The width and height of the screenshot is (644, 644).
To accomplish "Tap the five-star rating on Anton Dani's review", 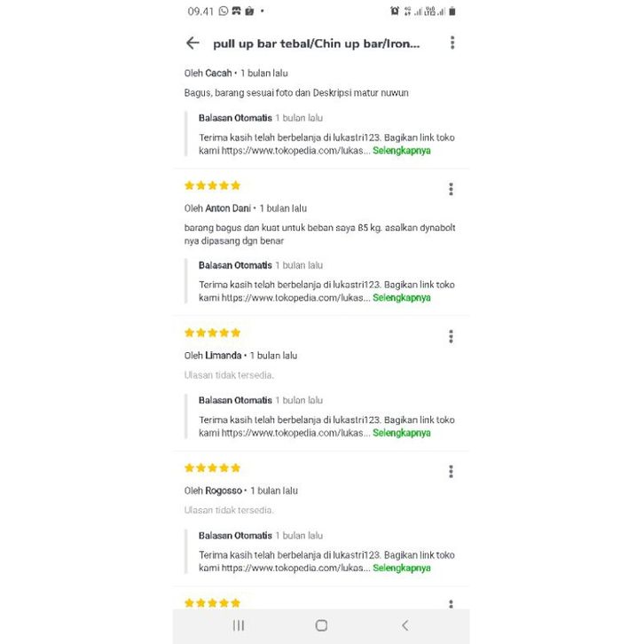I will 212,185.
